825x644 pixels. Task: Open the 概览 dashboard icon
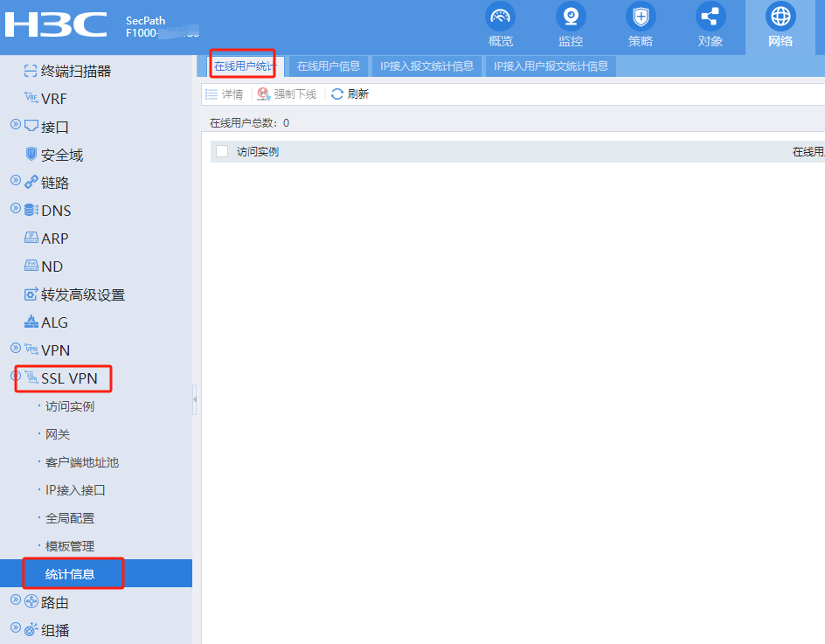pos(500,17)
